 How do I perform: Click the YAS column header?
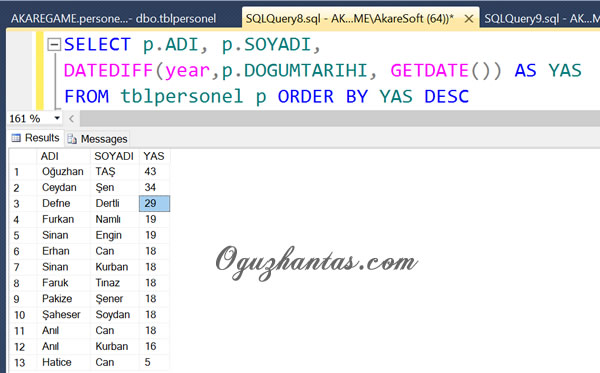[x=154, y=156]
